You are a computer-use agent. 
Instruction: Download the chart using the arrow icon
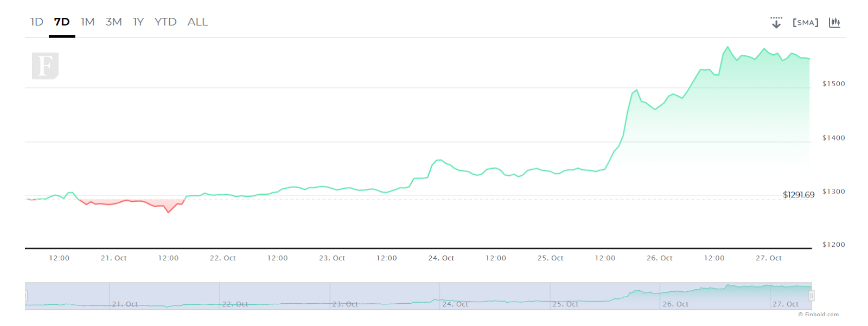tap(776, 22)
